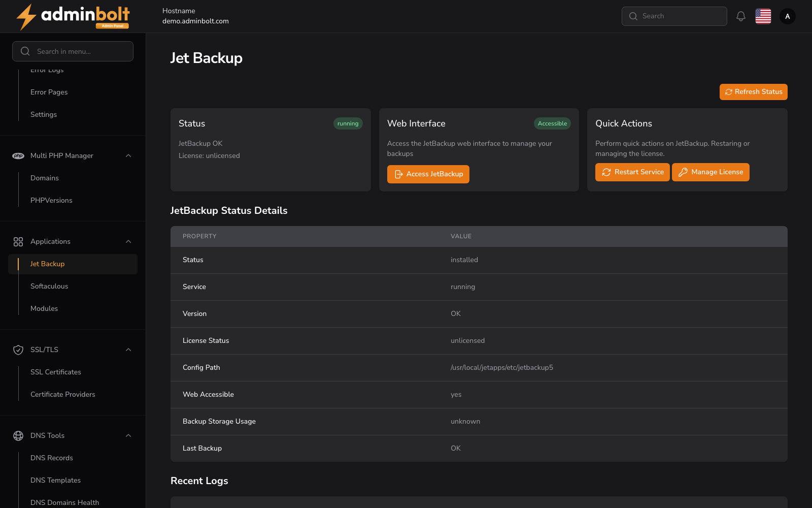The image size is (812, 508).
Task: Click the 'unlicensed' value in table
Action: [x=467, y=341]
